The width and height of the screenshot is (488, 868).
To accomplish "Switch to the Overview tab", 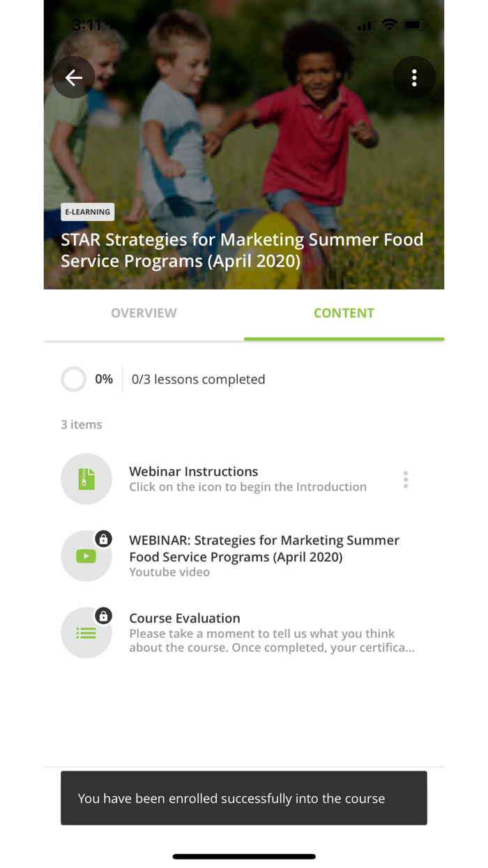I will tap(144, 313).
